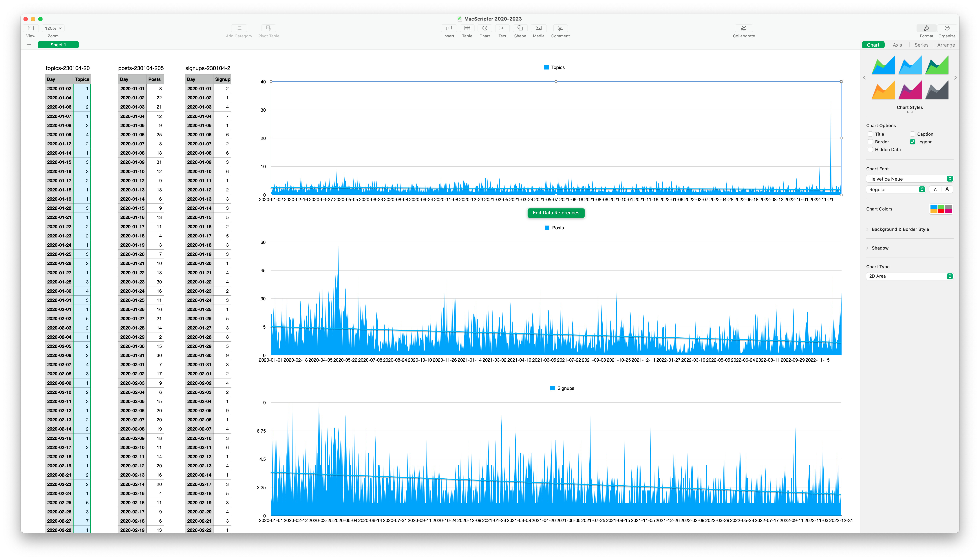
Task: Add a new sheet with plus icon
Action: (29, 45)
